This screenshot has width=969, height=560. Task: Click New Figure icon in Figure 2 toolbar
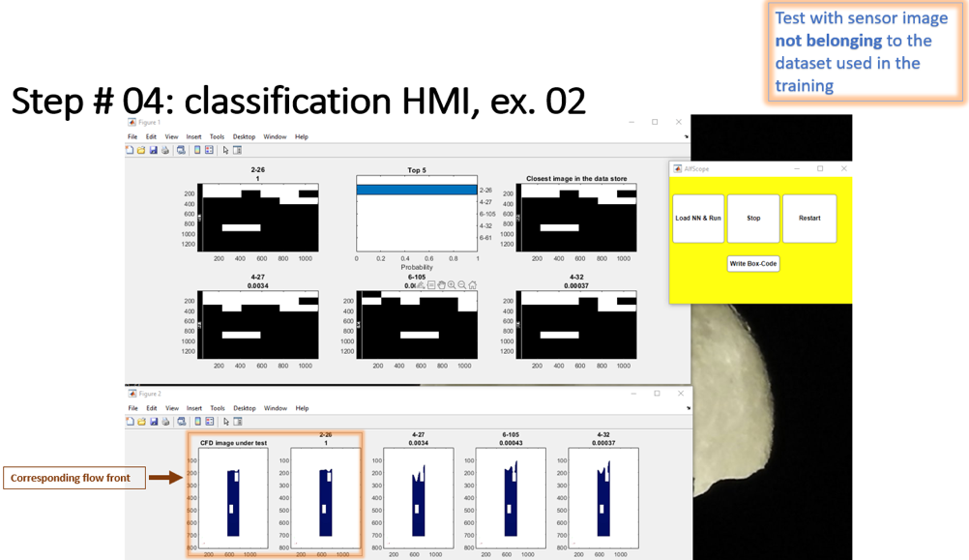(x=131, y=422)
